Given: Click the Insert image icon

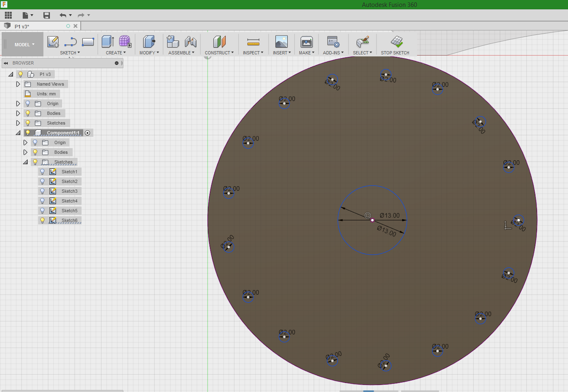Looking at the screenshot, I should [x=282, y=42].
